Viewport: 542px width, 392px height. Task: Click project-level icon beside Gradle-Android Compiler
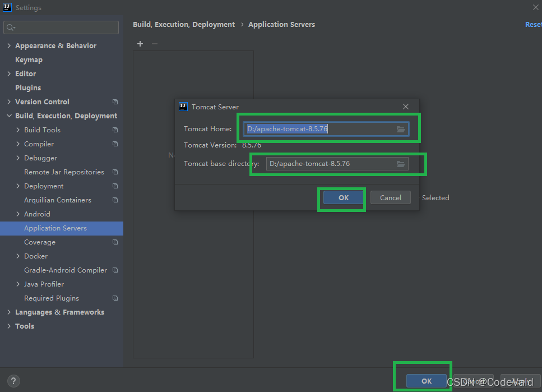[115, 270]
